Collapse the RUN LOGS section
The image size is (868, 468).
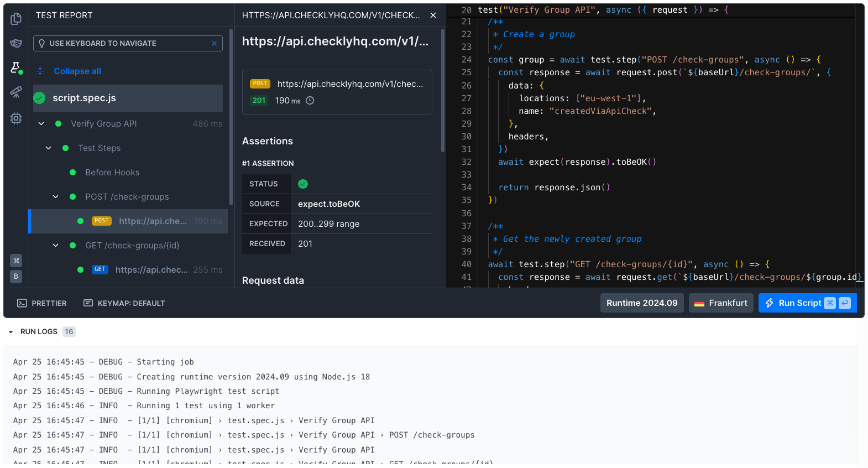(11, 332)
